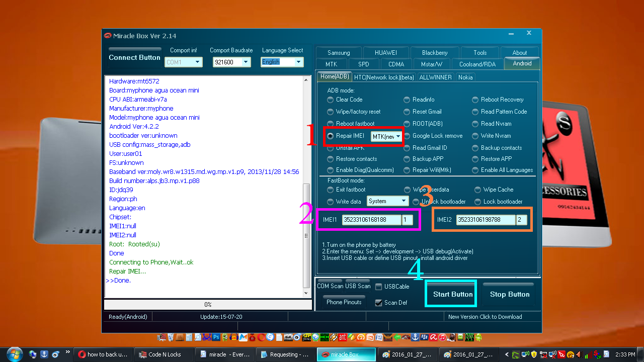Select the ROOT(ADB) radio option
This screenshot has height=362, width=644.
(x=407, y=124)
